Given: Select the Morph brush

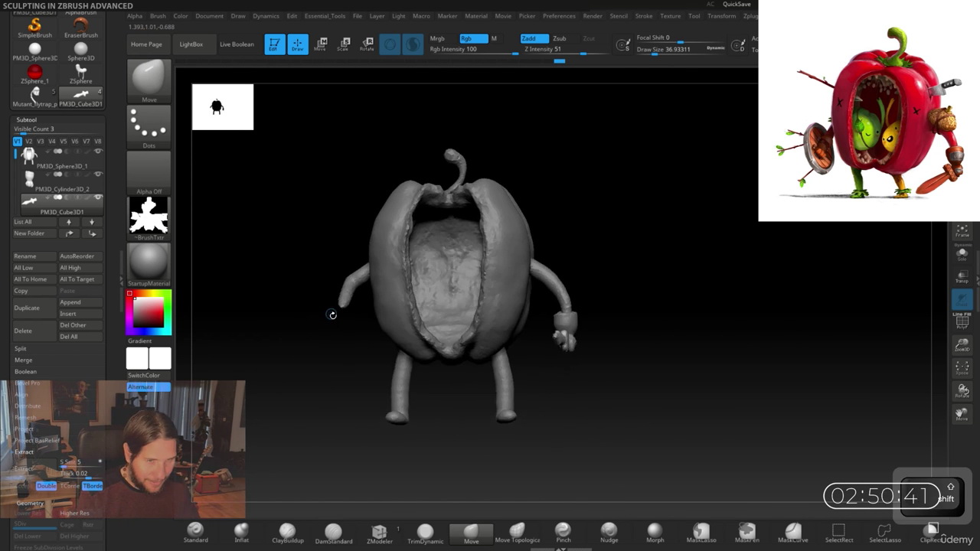Looking at the screenshot, I should [655, 533].
